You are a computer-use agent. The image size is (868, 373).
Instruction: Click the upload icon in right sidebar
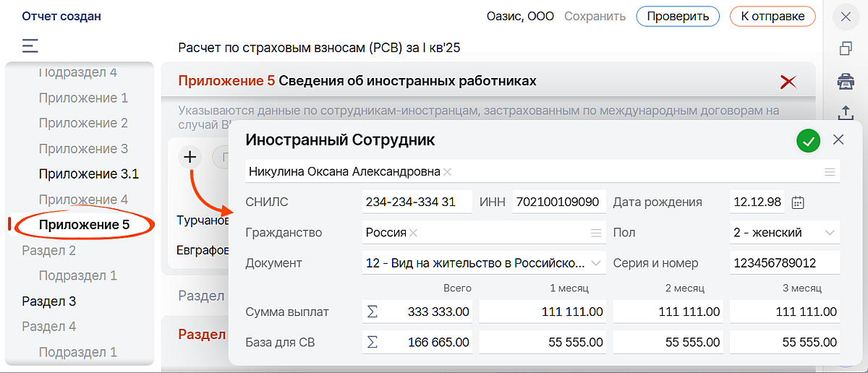(845, 112)
